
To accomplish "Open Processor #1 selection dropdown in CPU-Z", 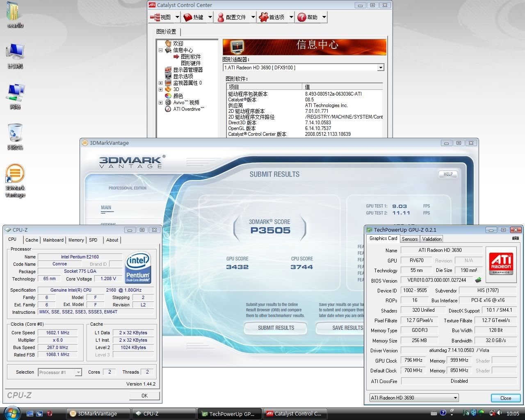I will tap(60, 372).
